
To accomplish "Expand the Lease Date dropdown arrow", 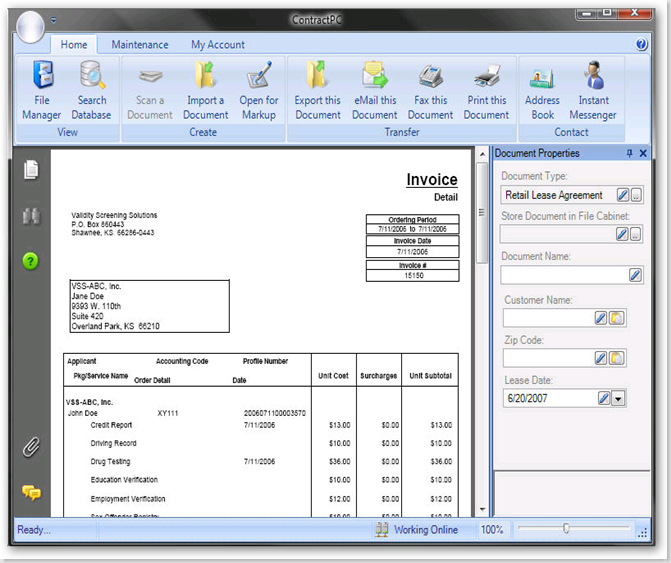I will click(x=618, y=399).
